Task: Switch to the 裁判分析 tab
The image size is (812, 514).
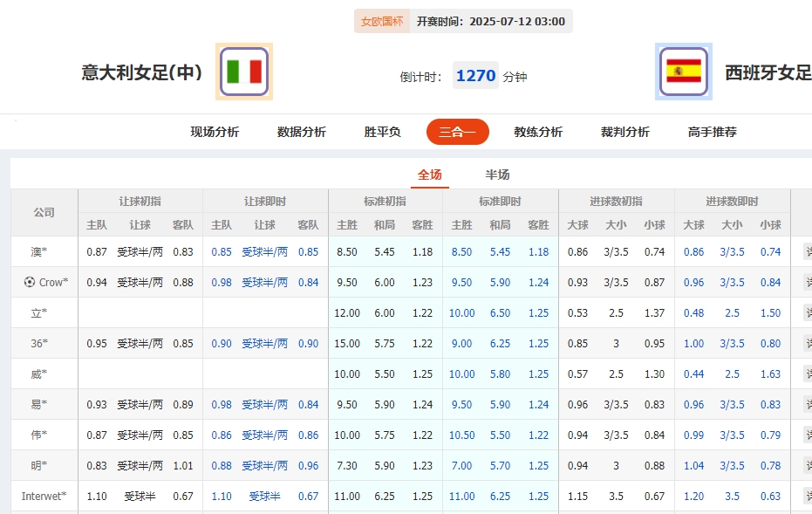Action: (623, 131)
